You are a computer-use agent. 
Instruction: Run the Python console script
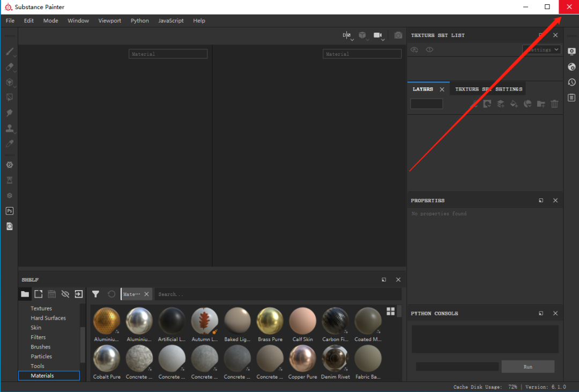pos(528,366)
